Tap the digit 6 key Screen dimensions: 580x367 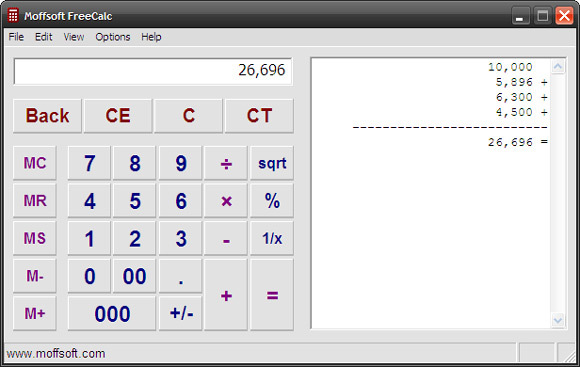181,201
